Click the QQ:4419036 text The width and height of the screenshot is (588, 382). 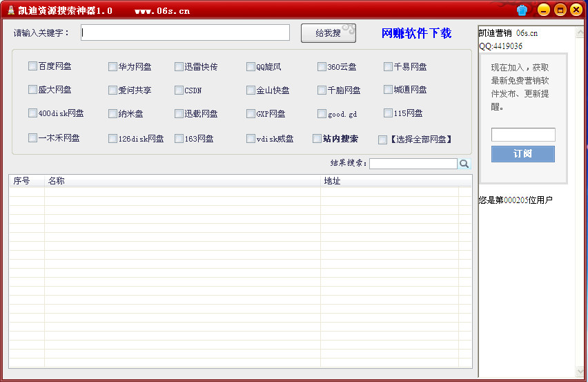point(500,46)
